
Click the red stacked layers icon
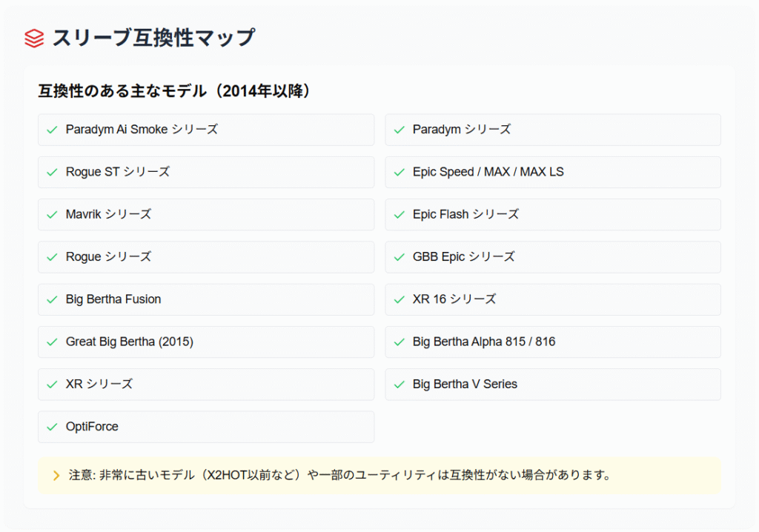pos(34,39)
